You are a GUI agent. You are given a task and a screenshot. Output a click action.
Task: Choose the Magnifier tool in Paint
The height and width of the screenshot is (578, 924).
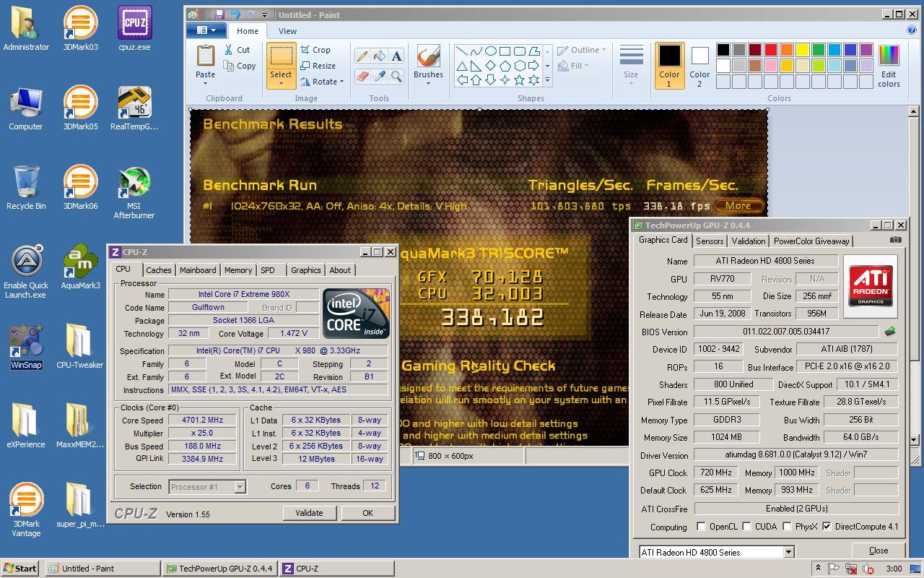[396, 76]
